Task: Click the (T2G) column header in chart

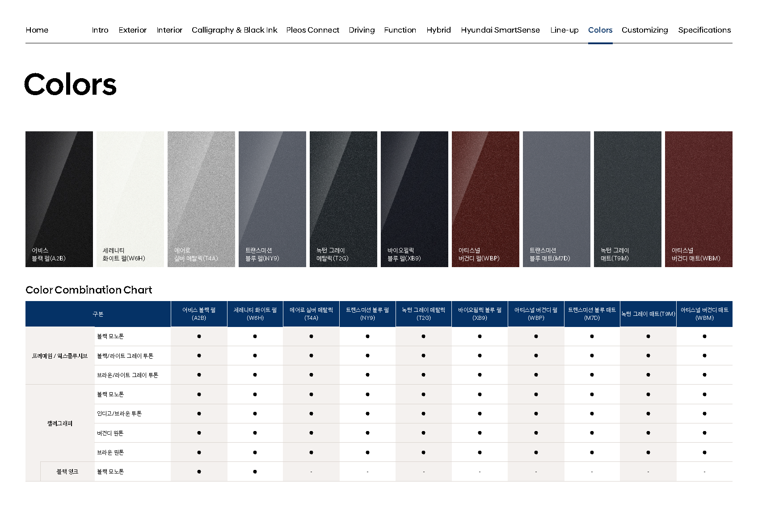Action: [x=424, y=314]
